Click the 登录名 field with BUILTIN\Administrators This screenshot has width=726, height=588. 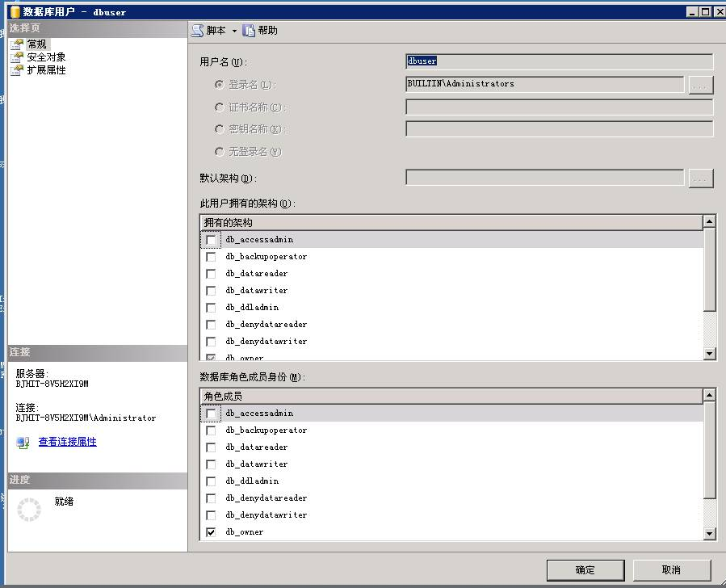point(544,84)
